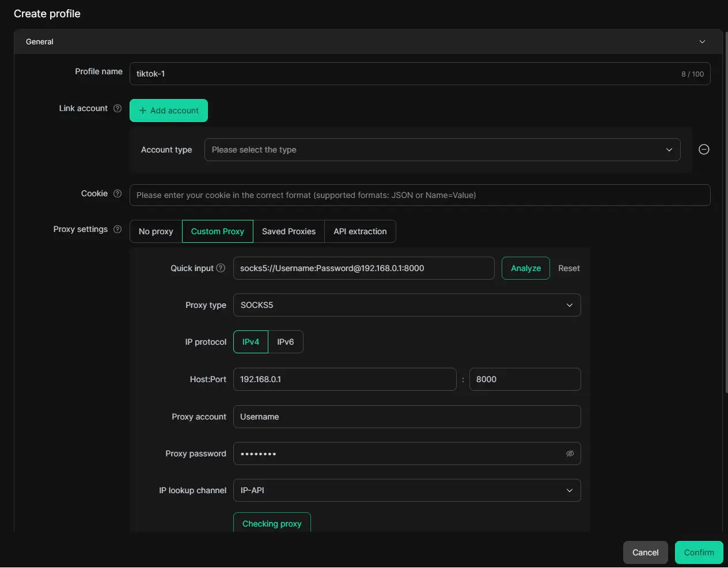The image size is (728, 568).
Task: Switch to the API extraction tab
Action: 360,231
